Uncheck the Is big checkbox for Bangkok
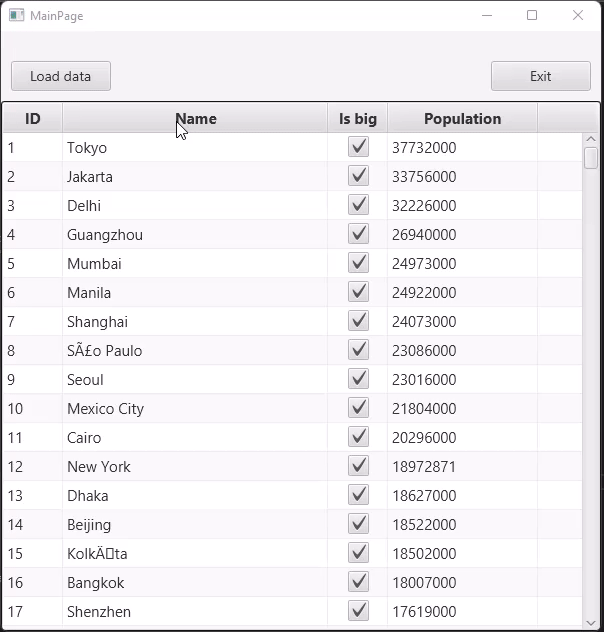604x632 pixels. point(358,582)
